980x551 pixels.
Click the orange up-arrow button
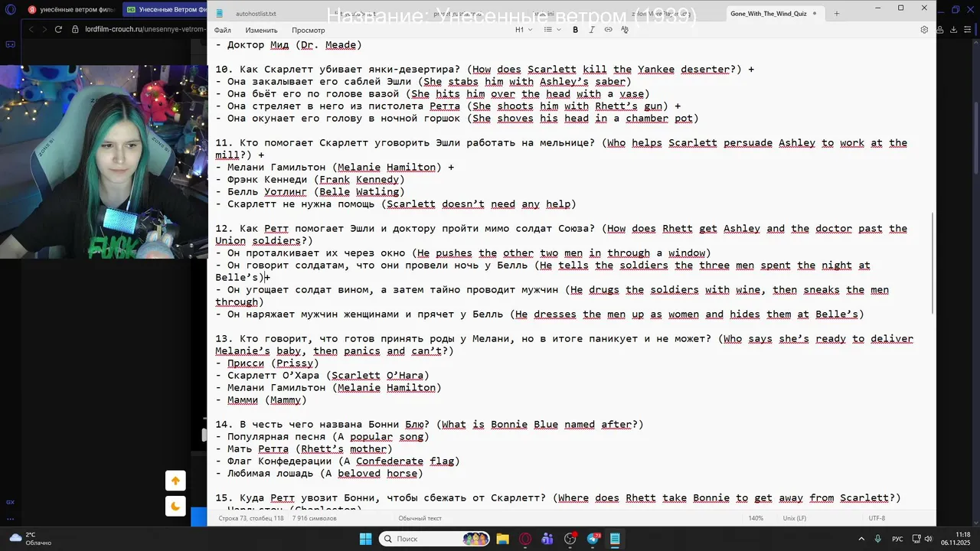175,481
